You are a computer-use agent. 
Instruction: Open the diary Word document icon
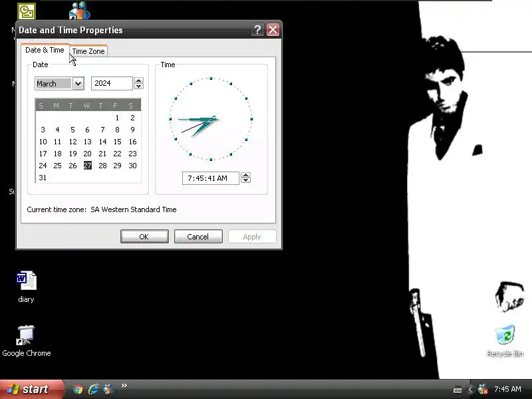click(26, 286)
